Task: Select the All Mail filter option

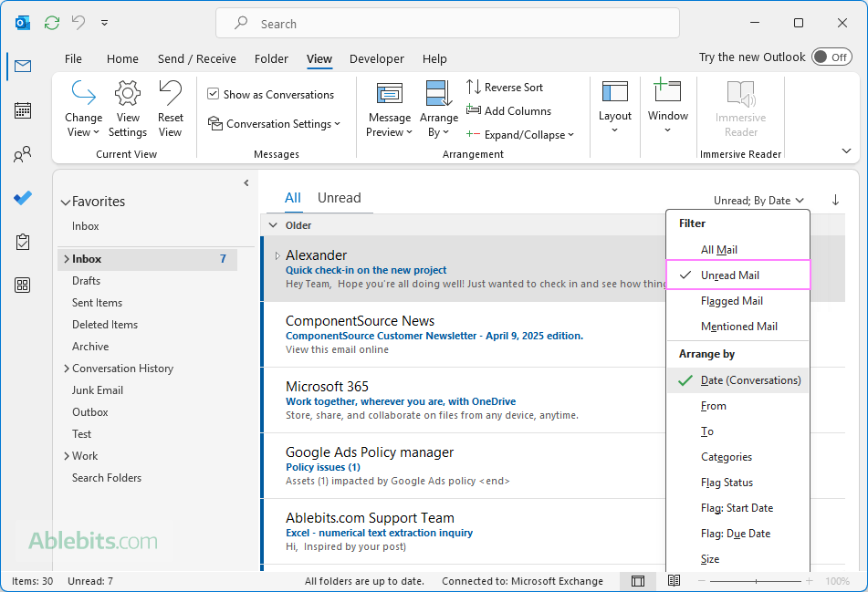Action: click(x=719, y=250)
